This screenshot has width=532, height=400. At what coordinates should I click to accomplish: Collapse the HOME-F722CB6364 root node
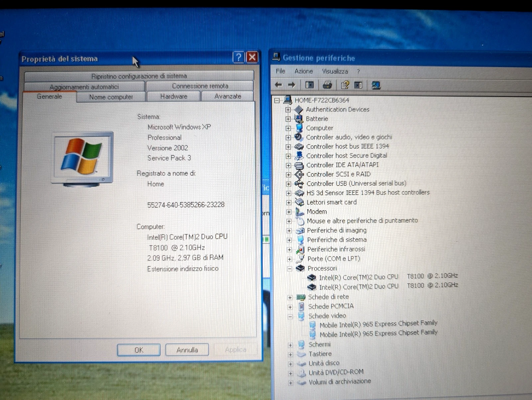pyautogui.click(x=277, y=100)
